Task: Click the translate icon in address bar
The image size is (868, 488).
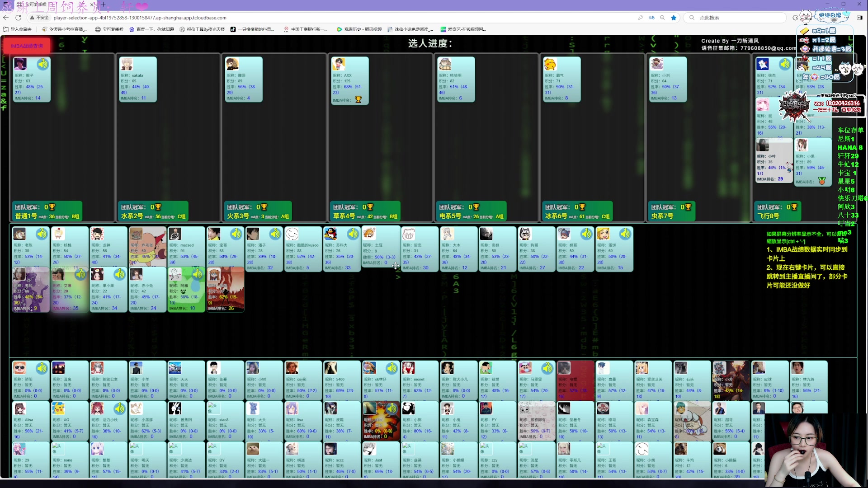Action: pyautogui.click(x=651, y=18)
